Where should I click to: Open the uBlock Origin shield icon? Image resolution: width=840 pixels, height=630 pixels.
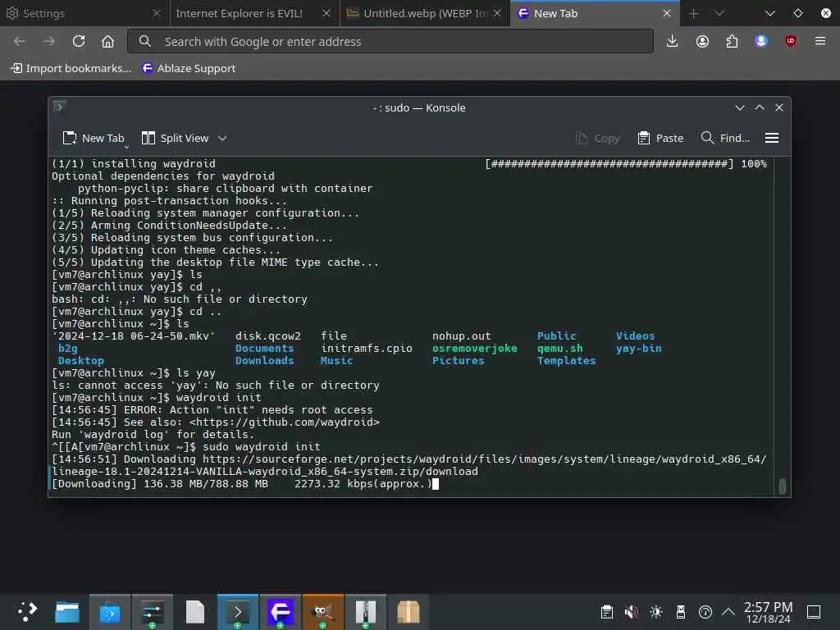[791, 41]
